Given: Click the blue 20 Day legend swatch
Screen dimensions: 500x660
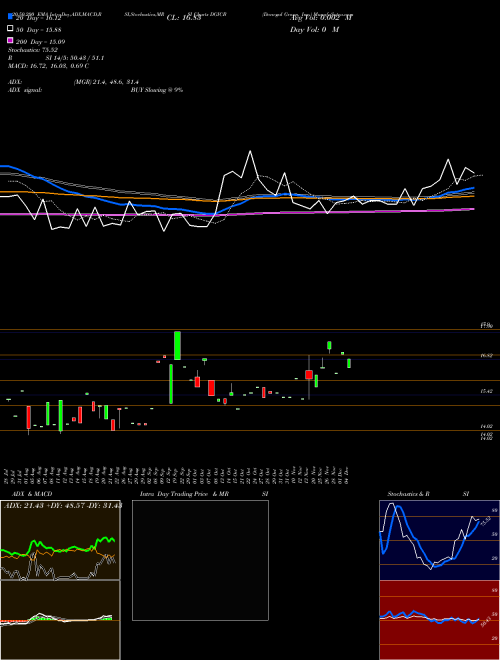Looking at the screenshot, I should pos(10,17).
